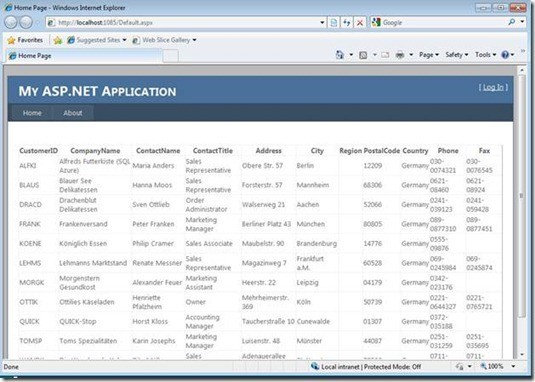Click the Google search provider icon
The image size is (535, 382).
point(376,23)
